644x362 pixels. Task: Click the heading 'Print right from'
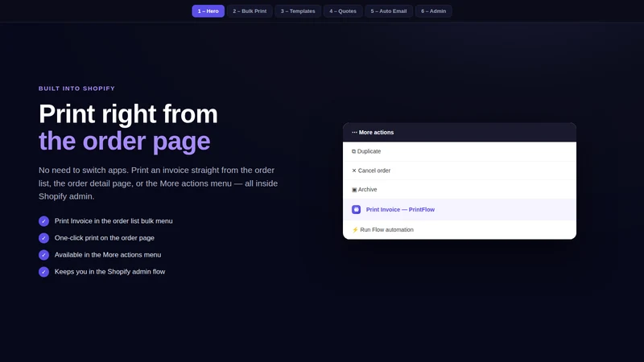pyautogui.click(x=128, y=113)
